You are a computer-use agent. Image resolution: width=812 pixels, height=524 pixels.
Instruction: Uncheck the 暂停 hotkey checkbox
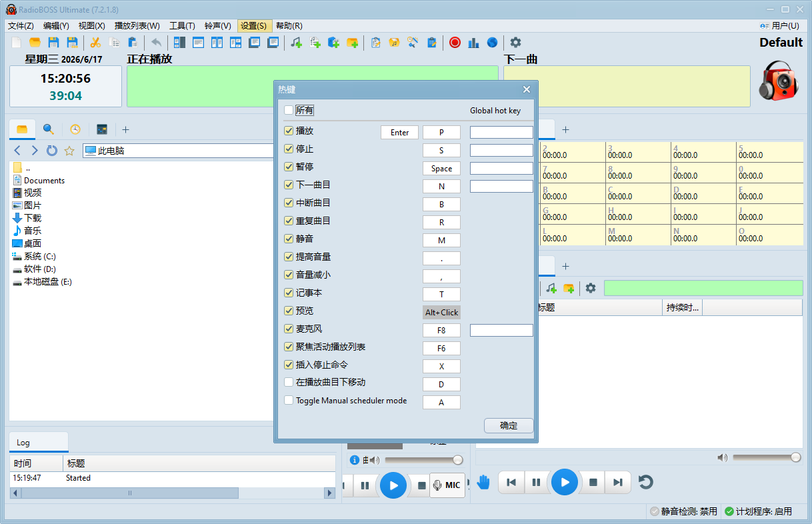[x=289, y=167]
